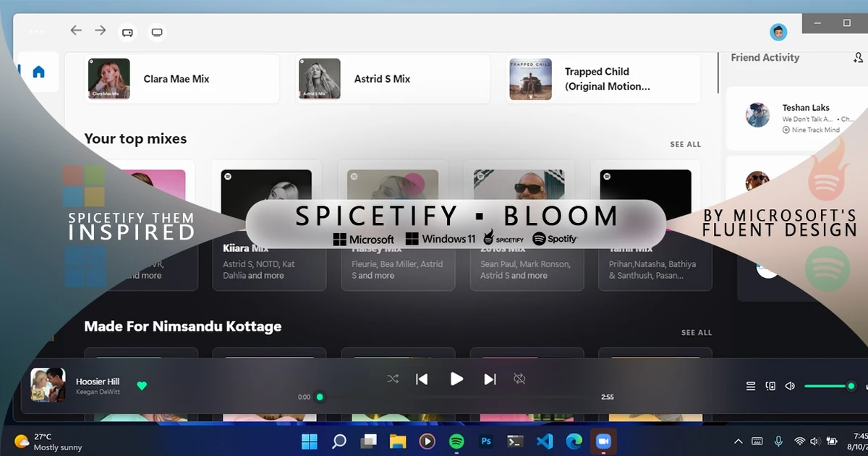
Task: Open the profile avatar menu
Action: point(778,31)
